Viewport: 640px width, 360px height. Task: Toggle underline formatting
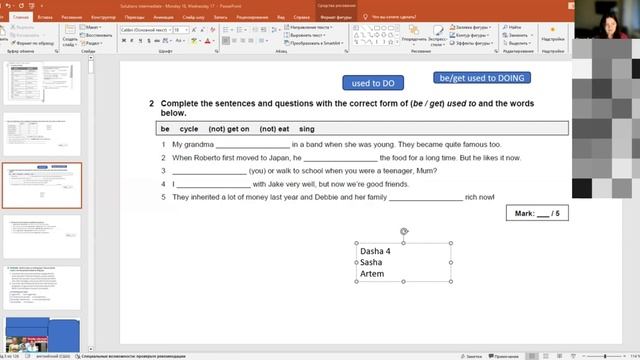point(140,41)
